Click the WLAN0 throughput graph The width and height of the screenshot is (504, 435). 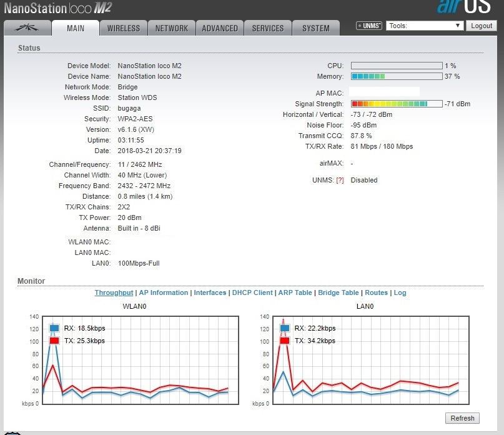click(x=141, y=360)
